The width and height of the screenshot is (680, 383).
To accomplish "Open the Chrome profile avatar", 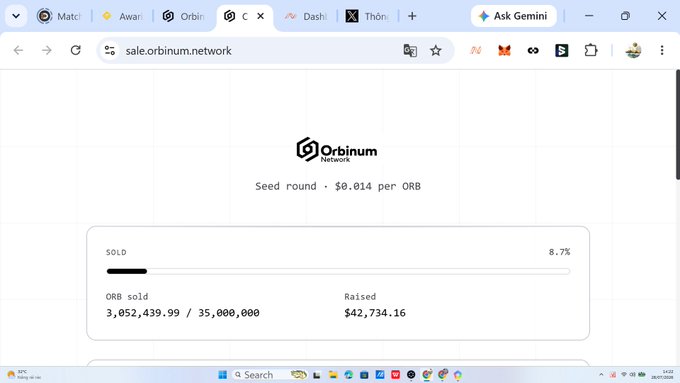I will (633, 51).
